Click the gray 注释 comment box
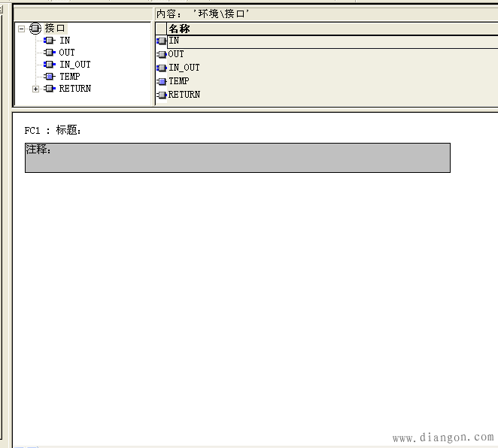The image size is (498, 448). pos(237,158)
